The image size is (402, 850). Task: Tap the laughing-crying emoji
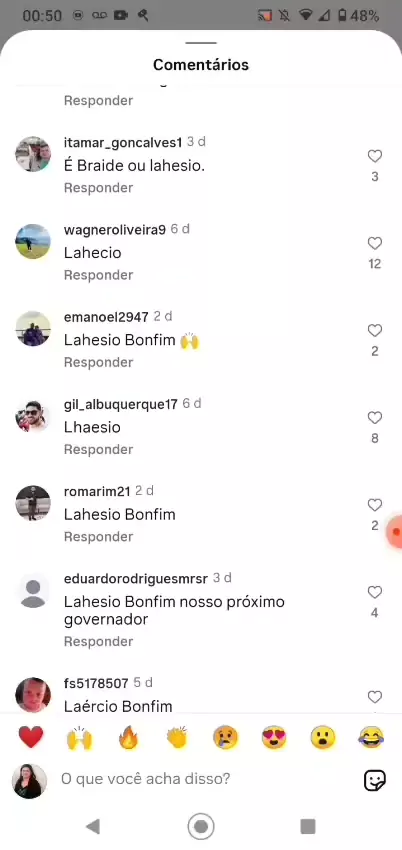(372, 738)
